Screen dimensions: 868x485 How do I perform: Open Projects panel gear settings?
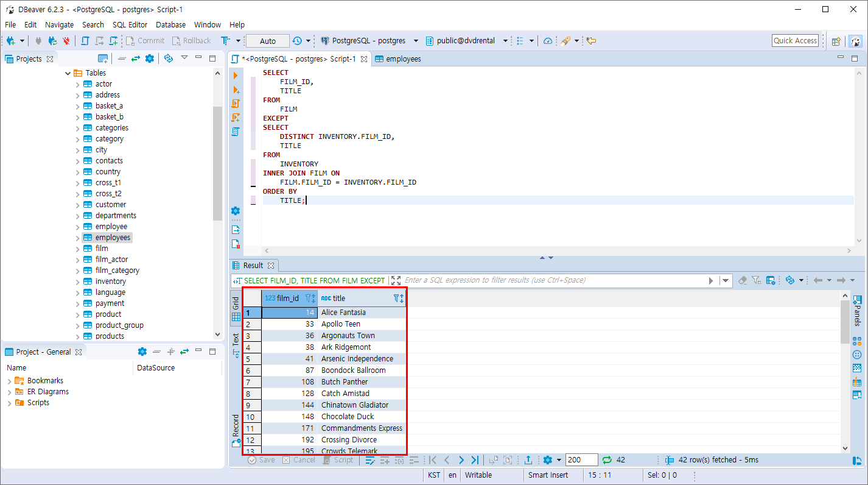pyautogui.click(x=150, y=58)
